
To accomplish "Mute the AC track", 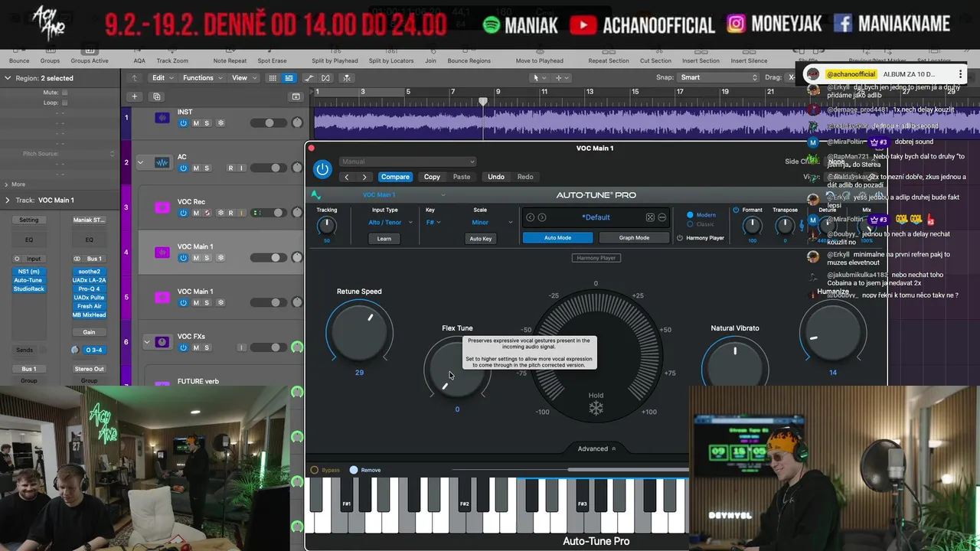I will pyautogui.click(x=196, y=168).
